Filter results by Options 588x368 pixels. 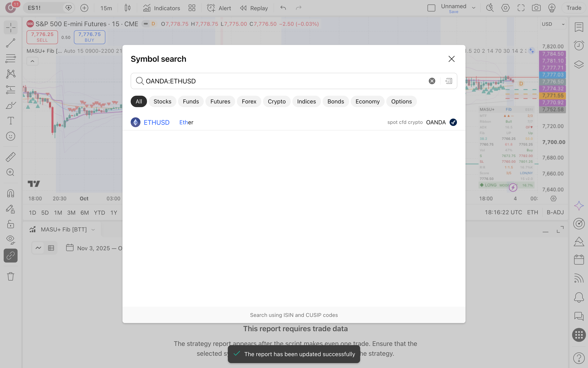[401, 101]
